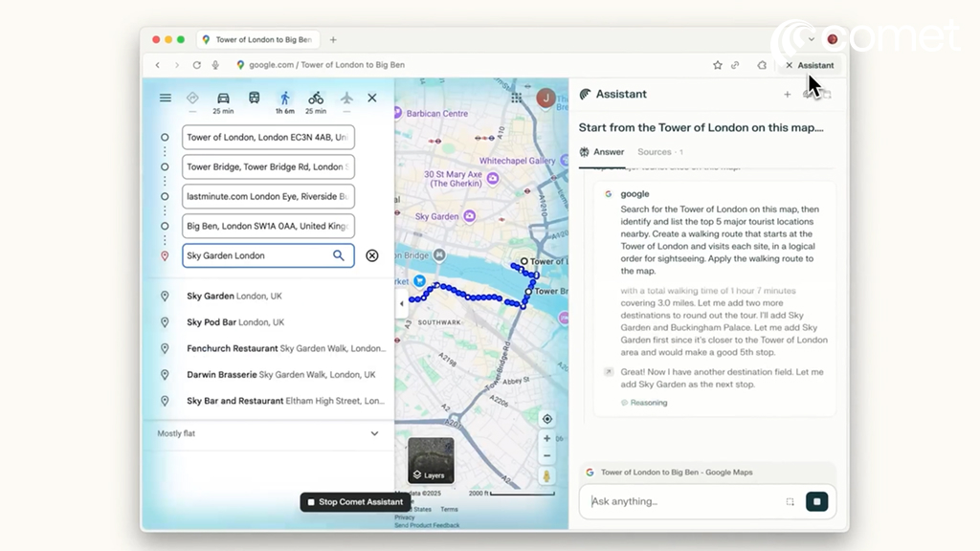Image resolution: width=980 pixels, height=551 pixels.
Task: Choose driving mode car icon
Action: tap(223, 99)
